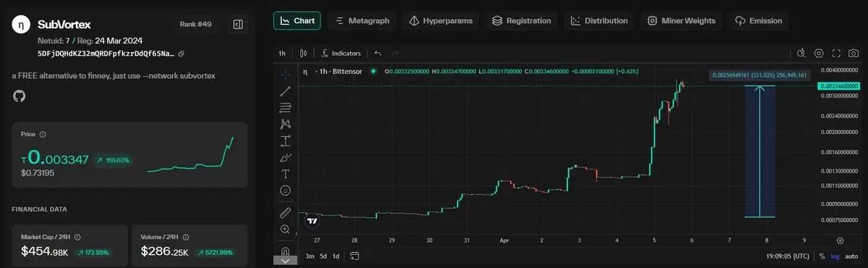The image size is (868, 268).
Task: Click the TradingView logo
Action: [312, 220]
